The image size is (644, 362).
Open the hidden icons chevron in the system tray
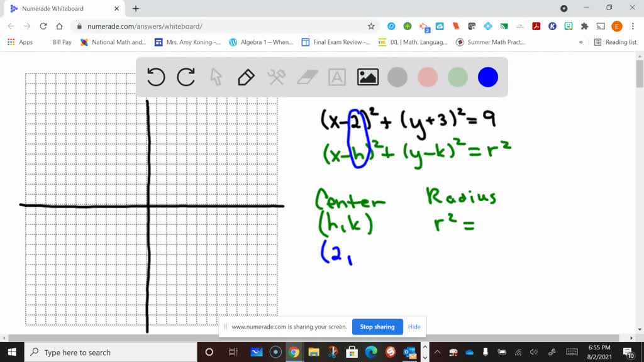pyautogui.click(x=436, y=353)
